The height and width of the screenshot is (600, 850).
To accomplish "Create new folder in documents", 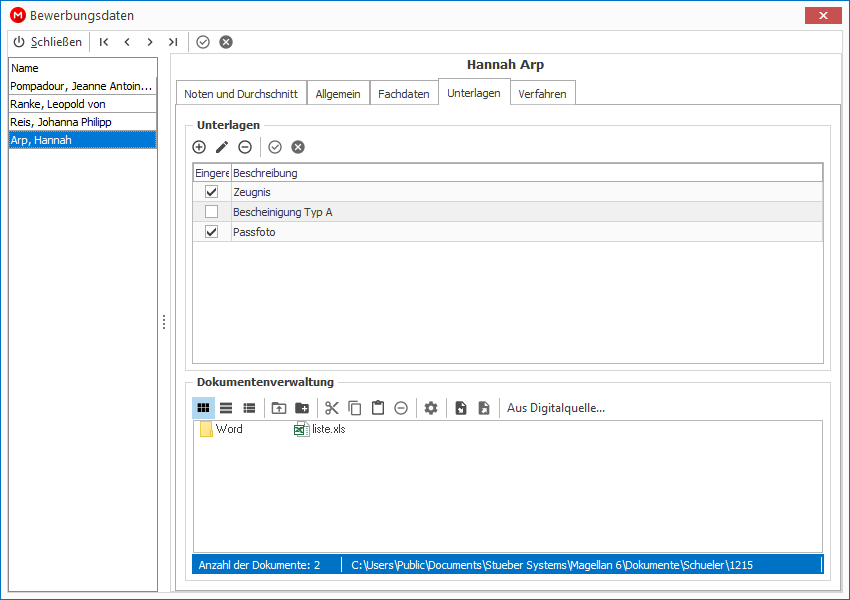I will pyautogui.click(x=302, y=408).
